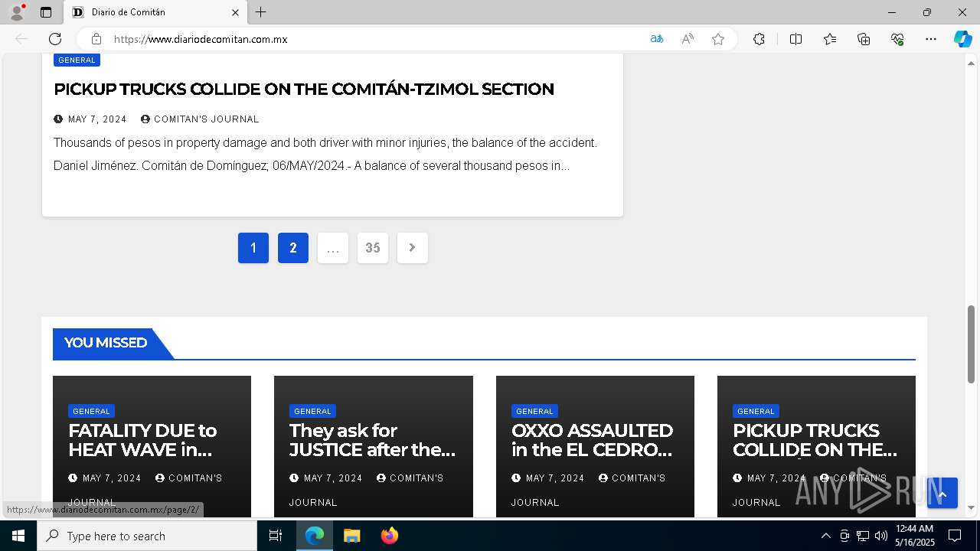
Task: Open Task View on the taskbar
Action: pos(276,536)
